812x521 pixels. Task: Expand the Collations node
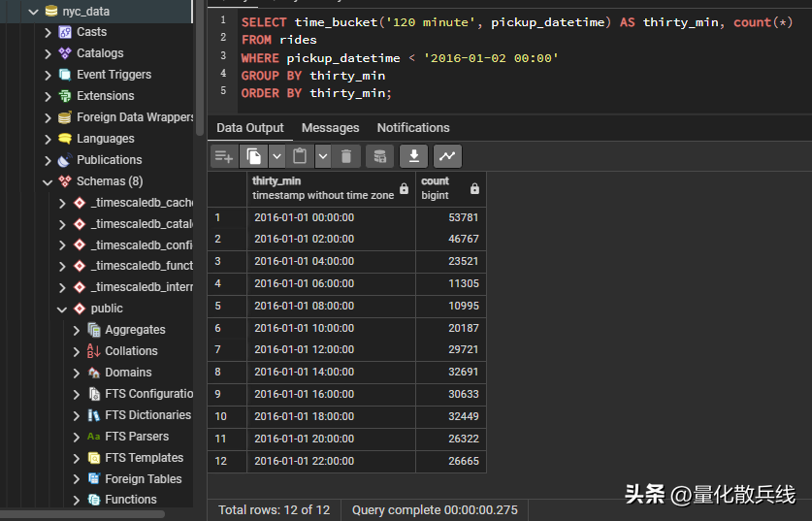click(76, 351)
